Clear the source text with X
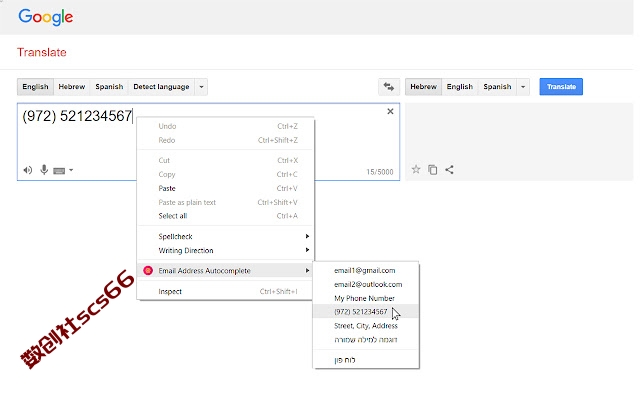 point(390,111)
